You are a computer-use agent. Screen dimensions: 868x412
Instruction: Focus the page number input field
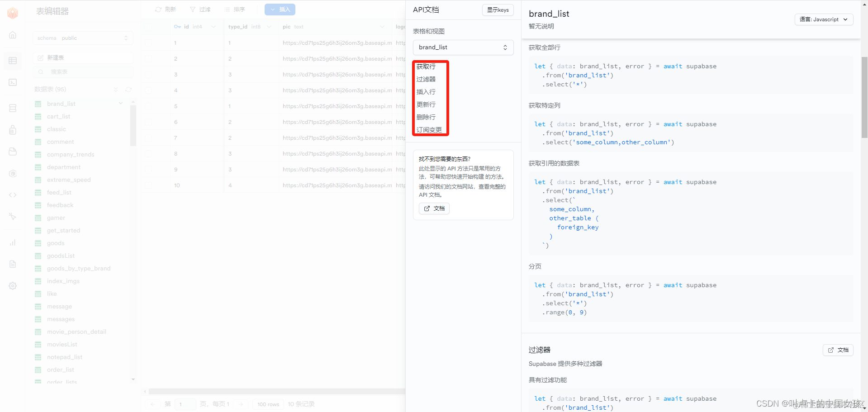185,404
